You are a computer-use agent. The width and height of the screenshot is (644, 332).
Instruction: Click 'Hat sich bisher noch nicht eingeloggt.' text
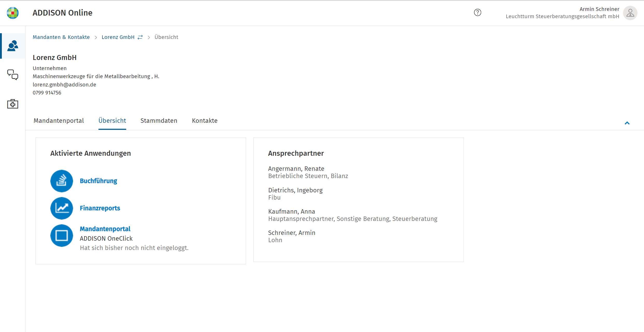(x=134, y=248)
